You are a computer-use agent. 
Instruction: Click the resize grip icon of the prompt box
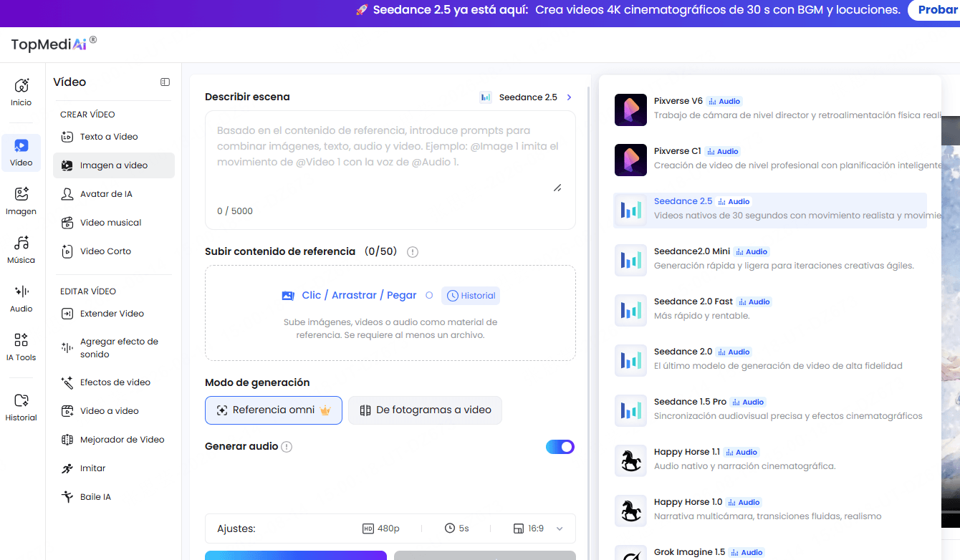[x=557, y=188]
